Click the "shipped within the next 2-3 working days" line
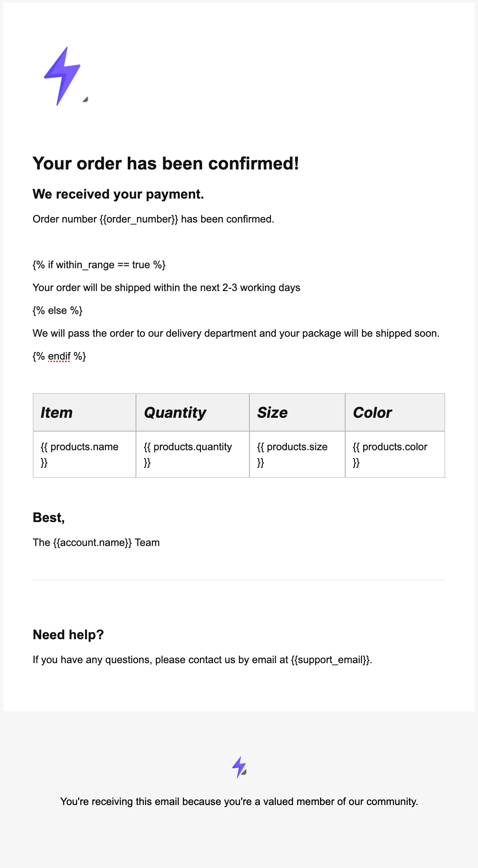The image size is (478, 868). (x=166, y=288)
